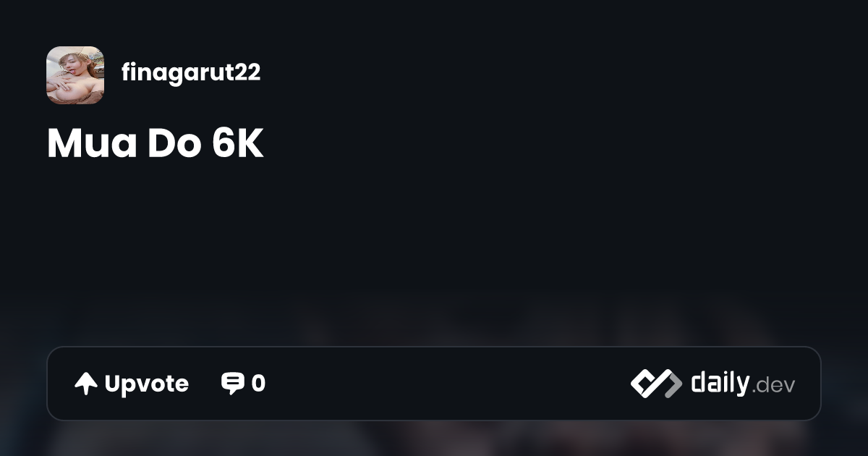The width and height of the screenshot is (868, 456).
Task: Click the daily.dev logo mark
Action: tap(656, 384)
